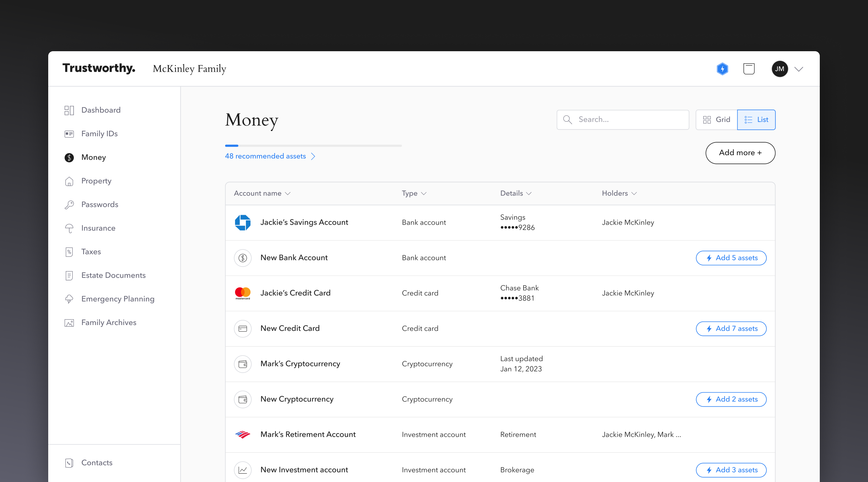Click the Family IDs card icon
The image size is (868, 482).
(x=69, y=134)
